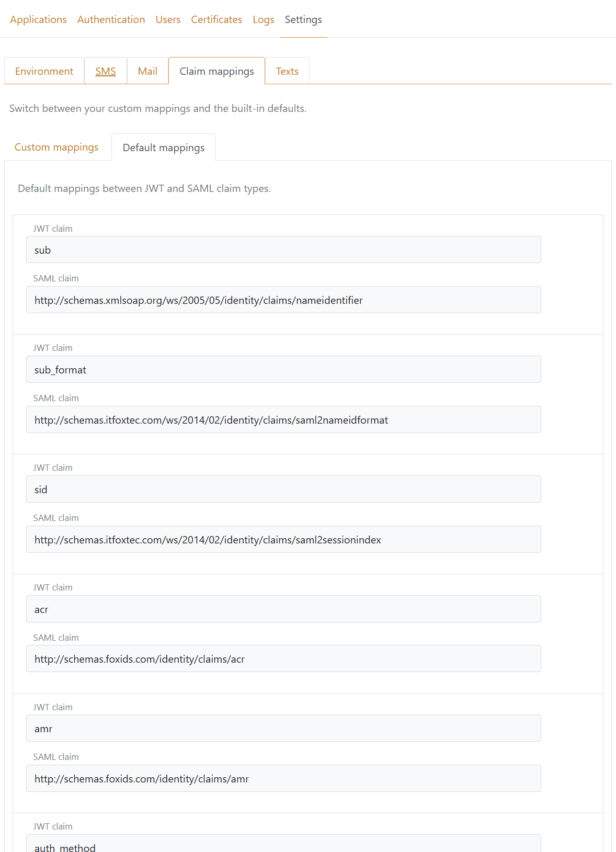Viewport: 616px width, 852px height.
Task: Click the SAML claim label above claims/acr
Action: point(56,638)
